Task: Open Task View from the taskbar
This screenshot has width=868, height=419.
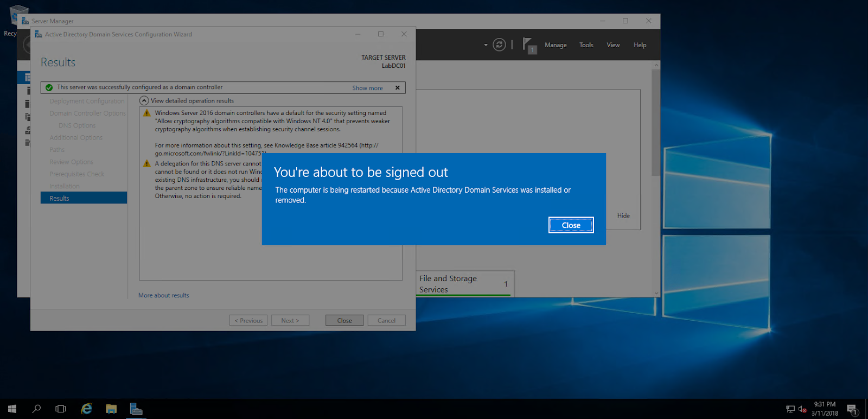Action: [61, 409]
